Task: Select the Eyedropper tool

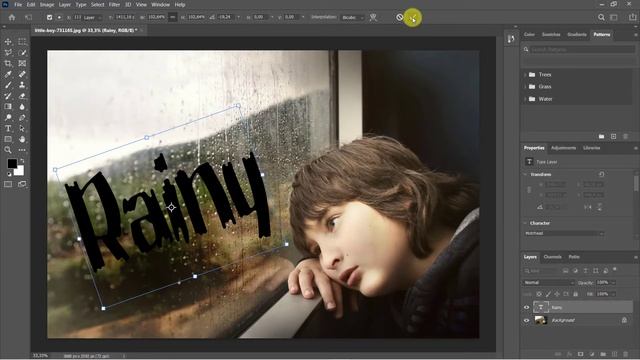Action: (8, 74)
